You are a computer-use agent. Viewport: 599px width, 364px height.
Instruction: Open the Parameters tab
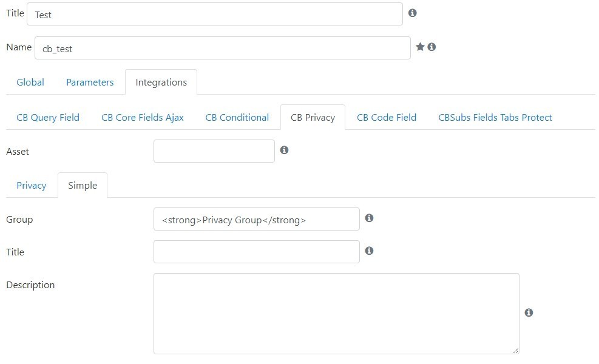tap(90, 82)
